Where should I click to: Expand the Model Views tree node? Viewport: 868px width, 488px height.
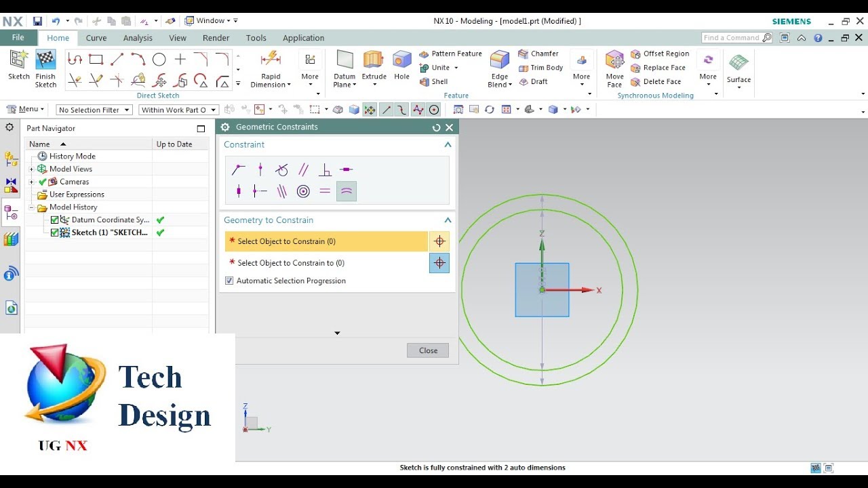(x=31, y=169)
